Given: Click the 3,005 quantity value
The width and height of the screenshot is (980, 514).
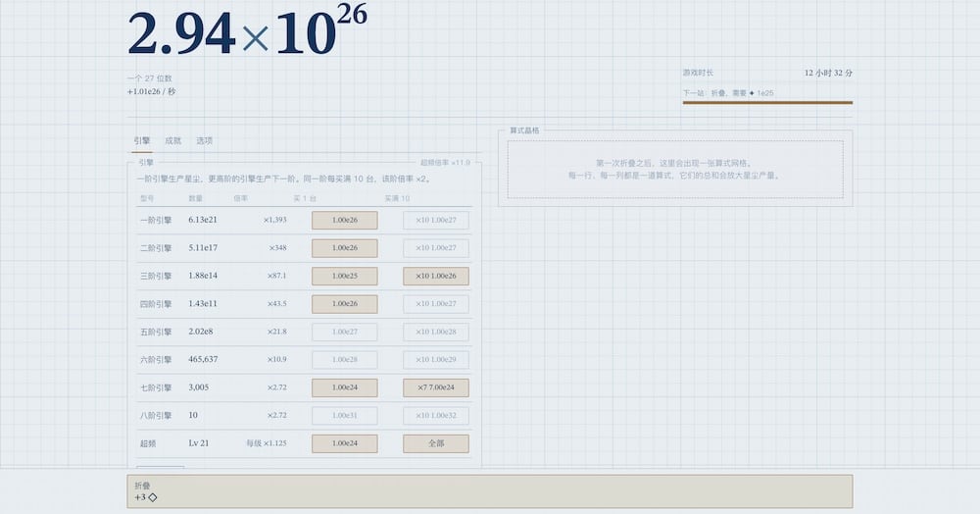Looking at the screenshot, I should click(199, 387).
